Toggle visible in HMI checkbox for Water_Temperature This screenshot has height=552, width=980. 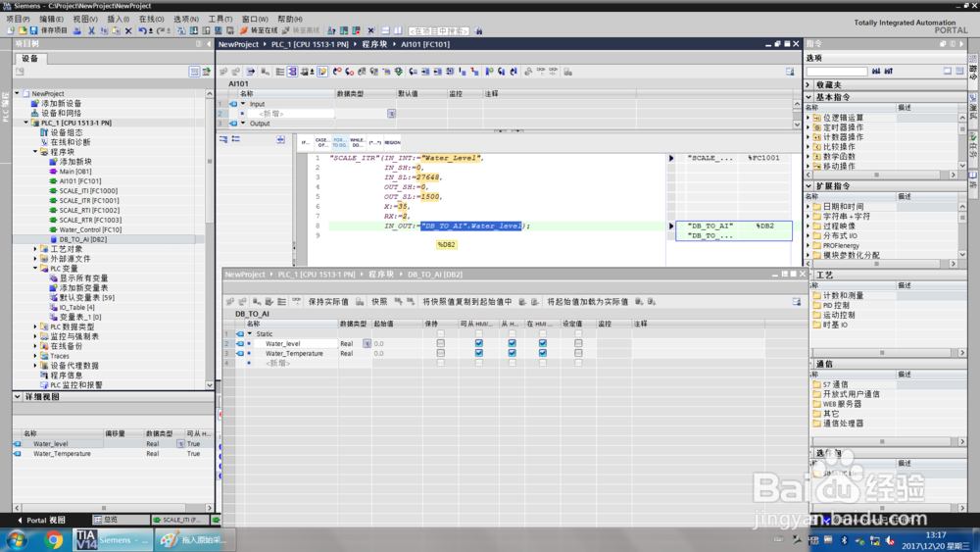[543, 353]
